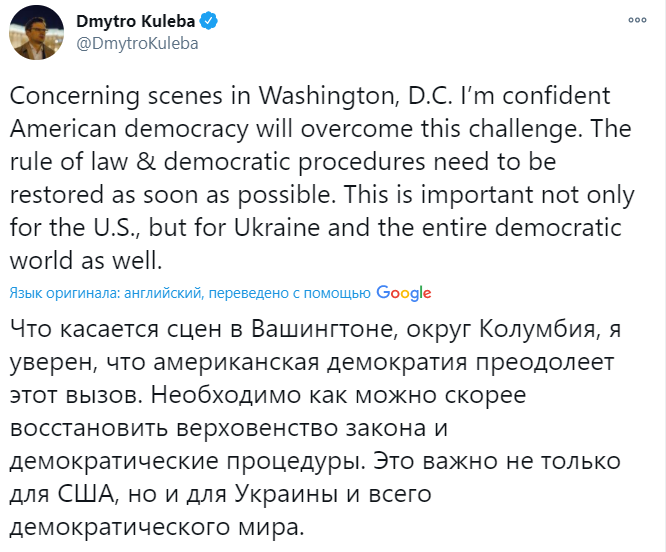Click 'world as well.' ending the English tweet
The height and width of the screenshot is (552, 666).
coord(85,260)
